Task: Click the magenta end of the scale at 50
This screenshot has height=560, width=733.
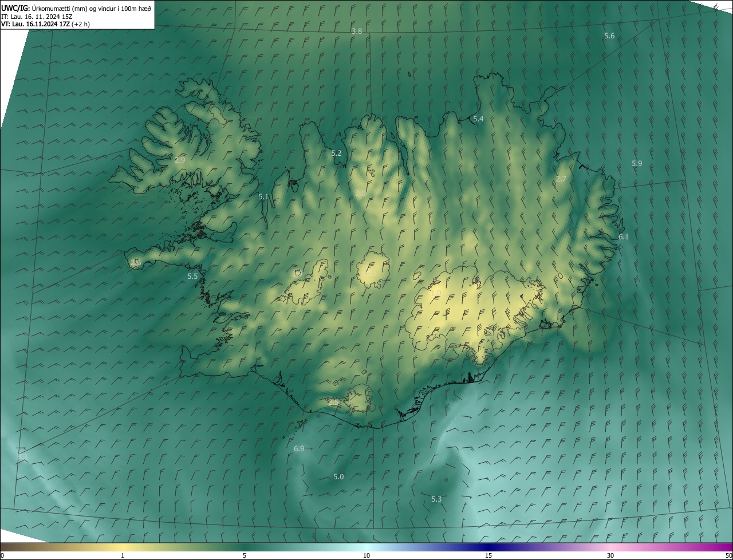Action: pyautogui.click(x=728, y=547)
